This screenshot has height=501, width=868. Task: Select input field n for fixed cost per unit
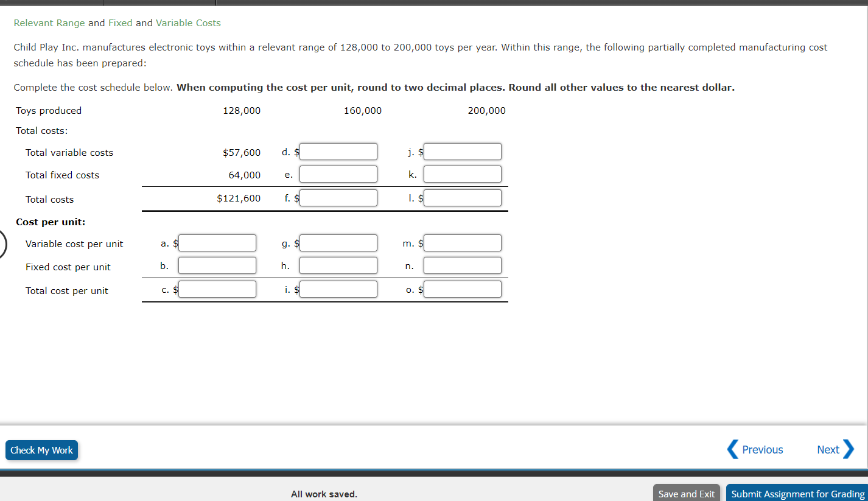(x=462, y=265)
